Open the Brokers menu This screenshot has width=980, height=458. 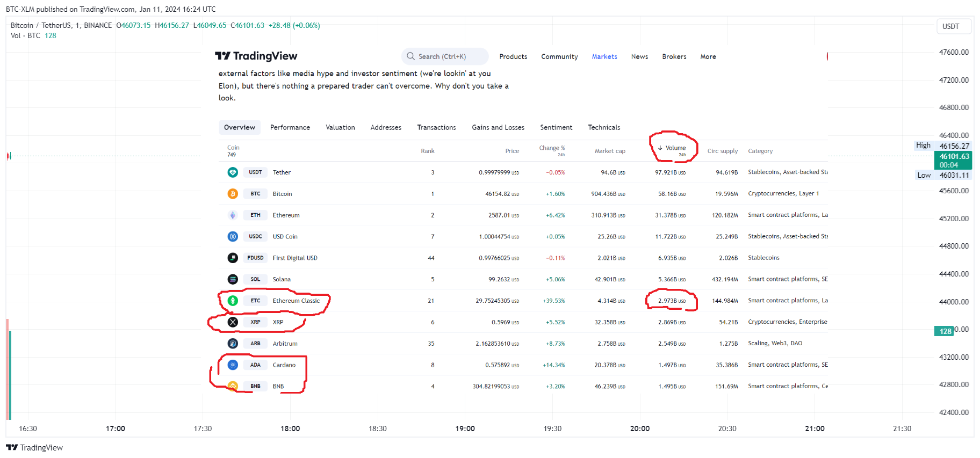(674, 56)
